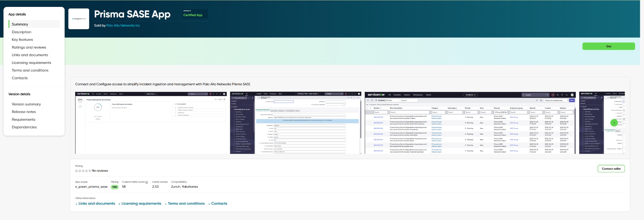Select Release notes under Version details
644x220 pixels.
coord(24,112)
